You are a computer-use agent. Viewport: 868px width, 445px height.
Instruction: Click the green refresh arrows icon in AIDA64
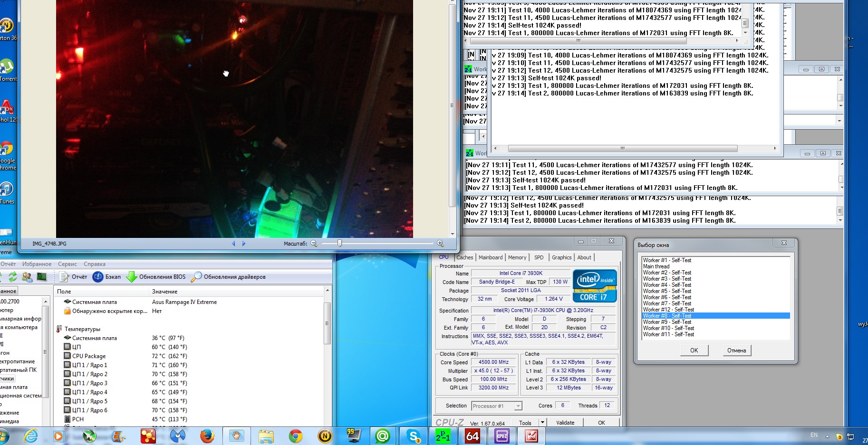(x=12, y=277)
